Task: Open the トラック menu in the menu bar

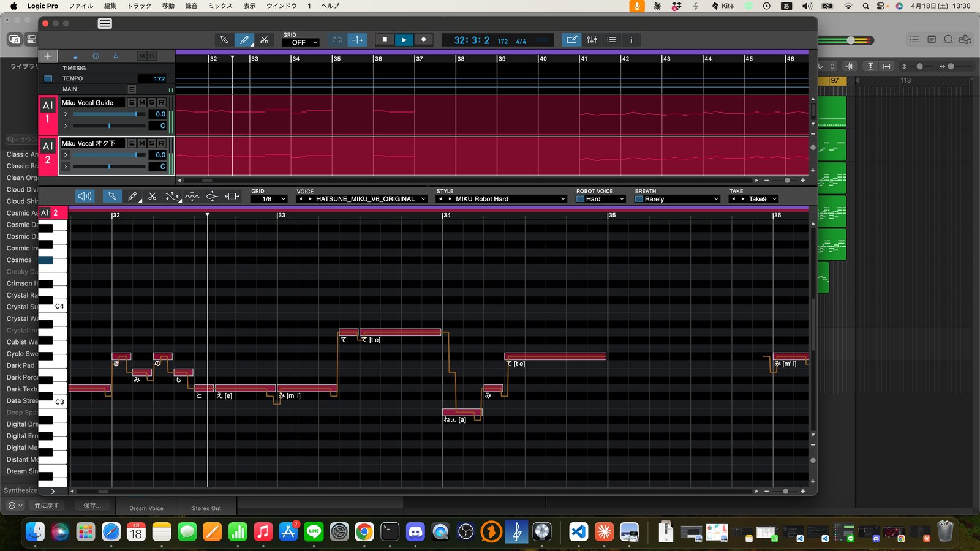Action: [x=139, y=6]
